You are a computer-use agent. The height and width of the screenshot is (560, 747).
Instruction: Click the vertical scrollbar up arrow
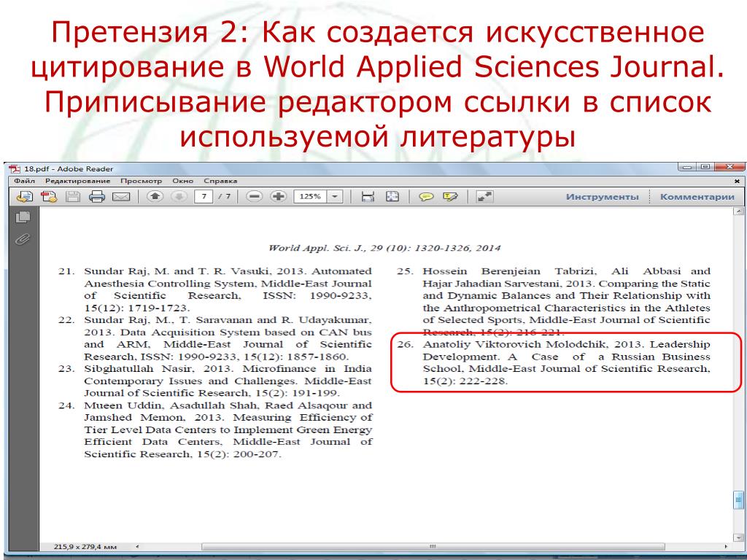[x=739, y=211]
